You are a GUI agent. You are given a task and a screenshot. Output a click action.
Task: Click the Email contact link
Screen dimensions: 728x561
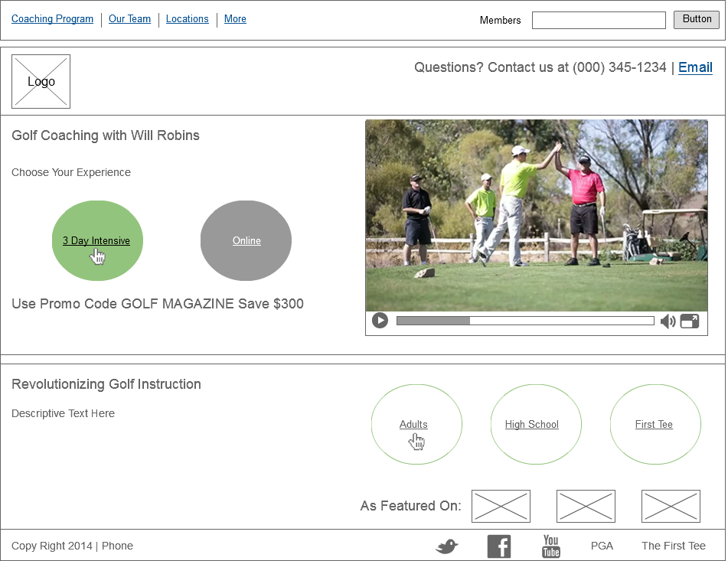[695, 68]
